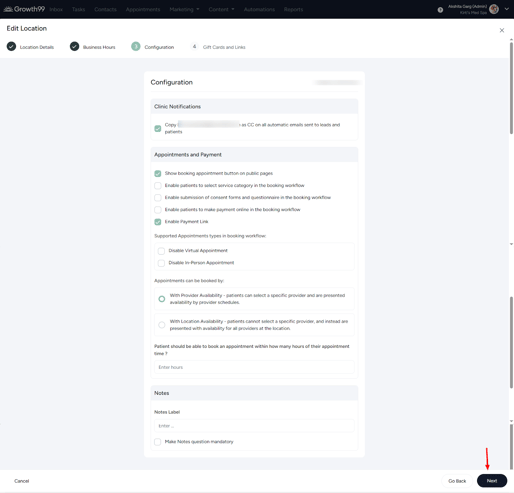Expand the Marketing dropdown menu
Screen dimensions: 514x493
click(184, 9)
